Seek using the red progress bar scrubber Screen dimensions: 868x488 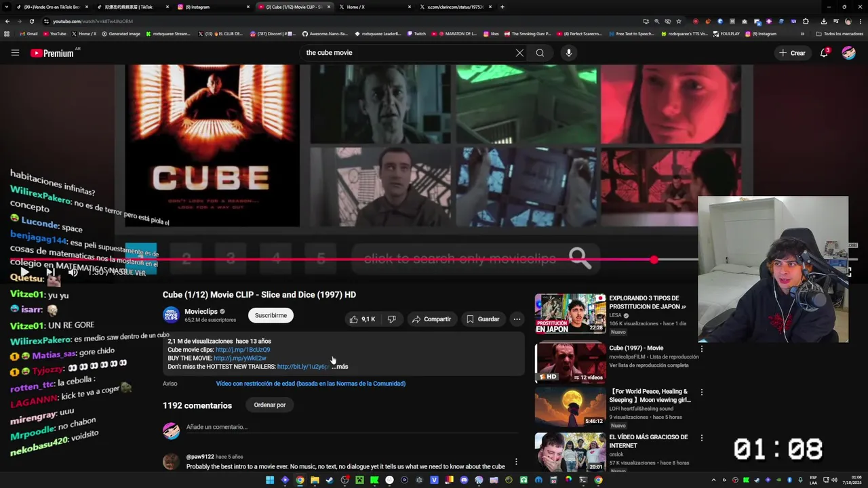tap(654, 260)
